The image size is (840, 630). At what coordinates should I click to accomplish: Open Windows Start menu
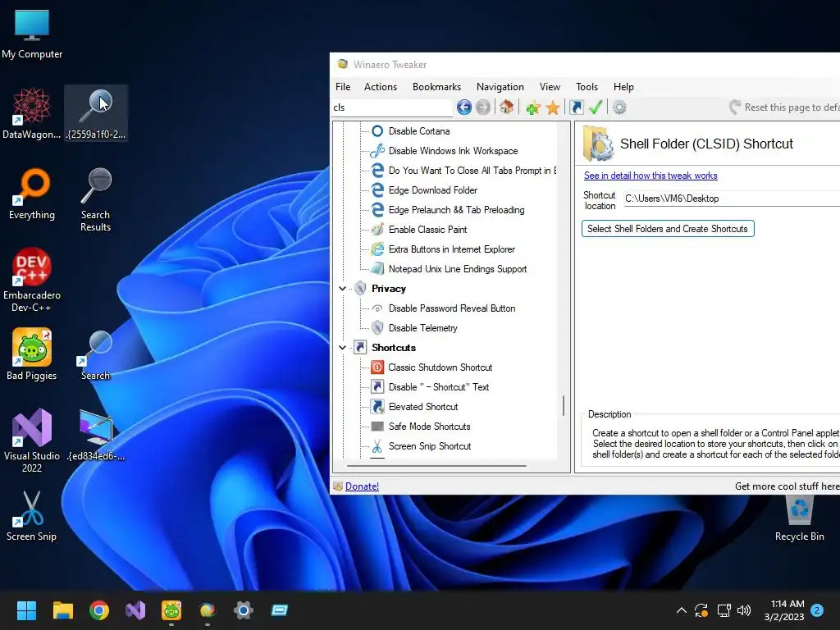pyautogui.click(x=26, y=610)
